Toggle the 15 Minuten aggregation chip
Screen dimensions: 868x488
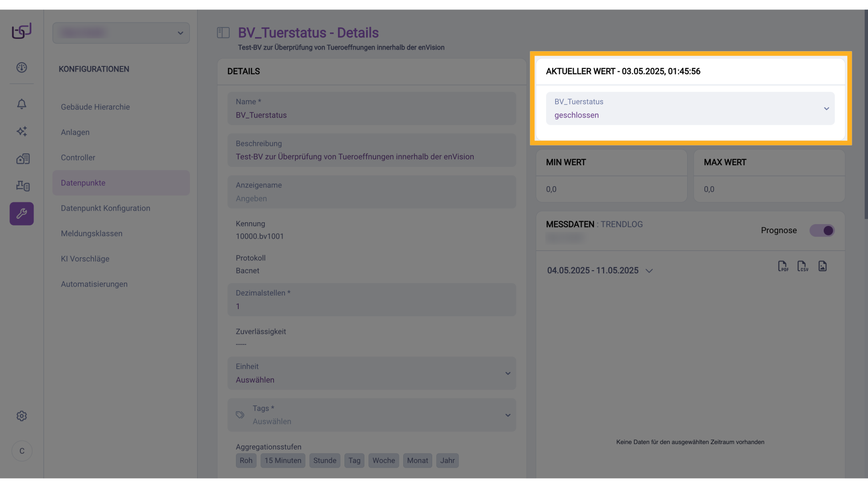click(283, 460)
